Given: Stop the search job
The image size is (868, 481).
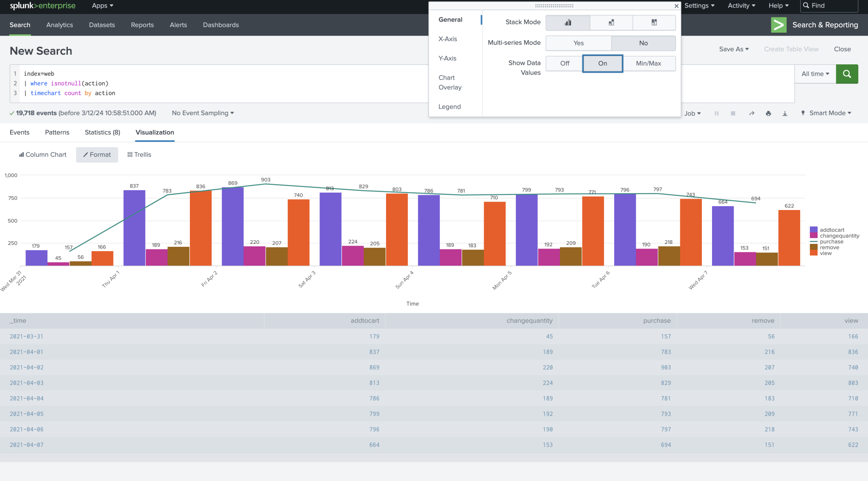Looking at the screenshot, I should tap(733, 113).
